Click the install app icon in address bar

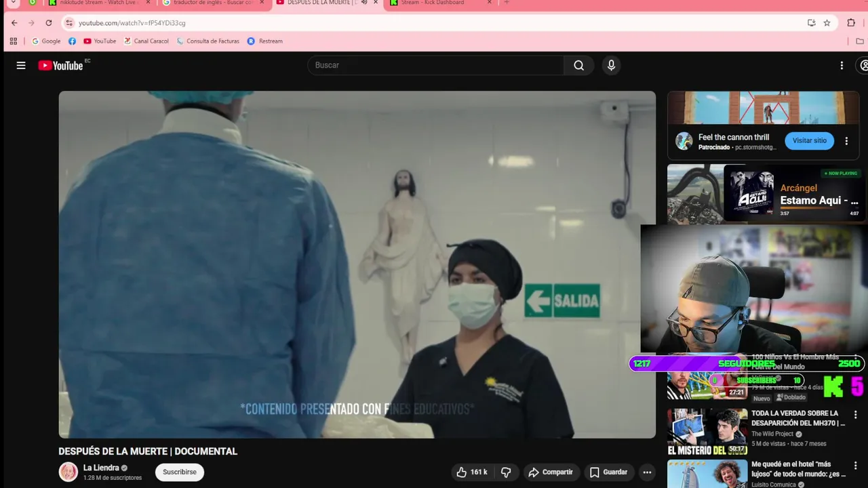pyautogui.click(x=811, y=22)
